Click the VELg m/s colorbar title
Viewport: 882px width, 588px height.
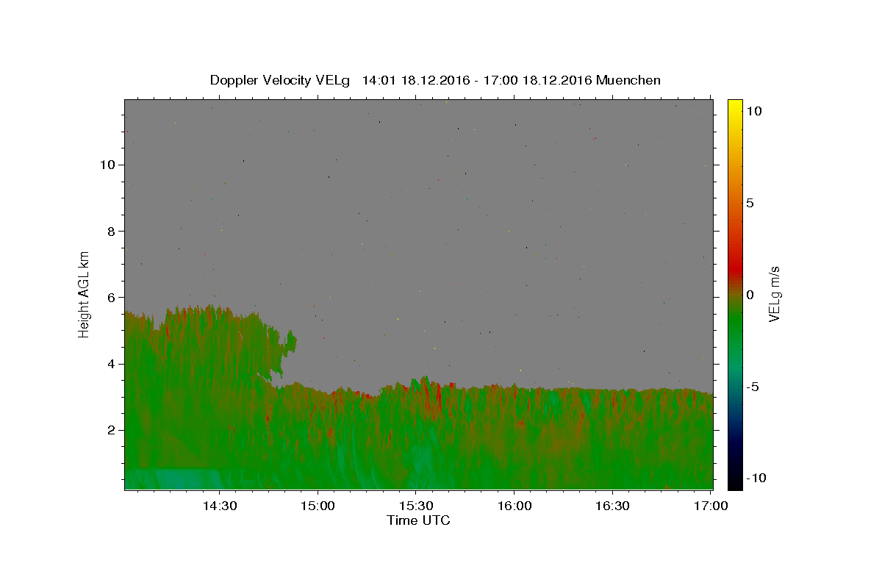pos(774,294)
